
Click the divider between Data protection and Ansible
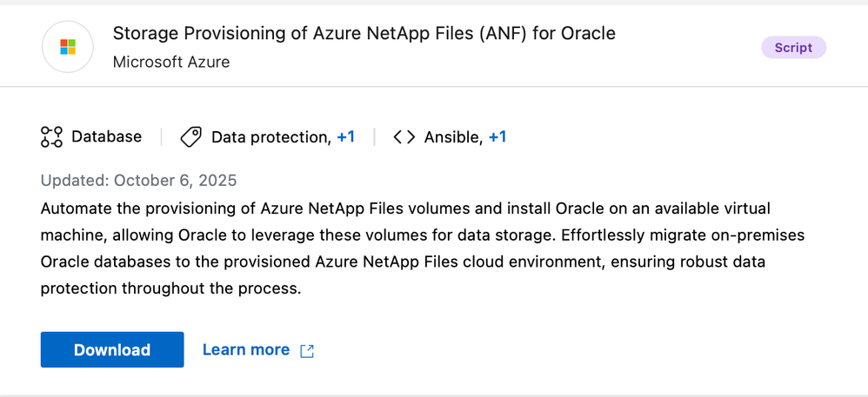point(374,137)
